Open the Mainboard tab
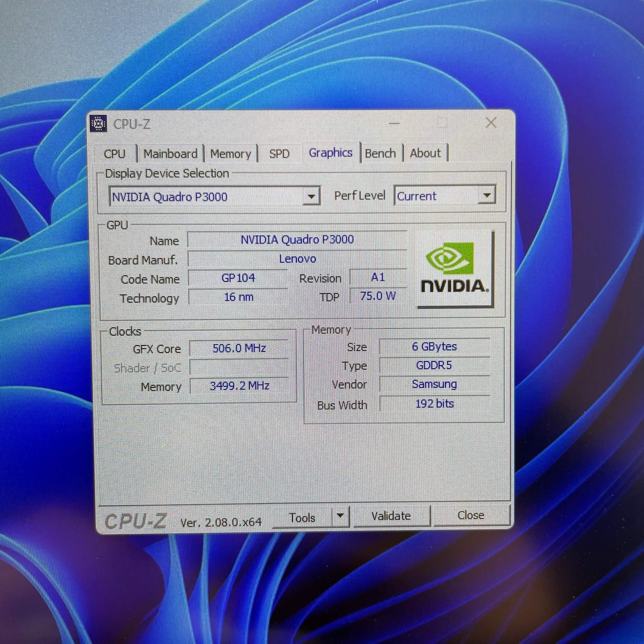 coord(171,154)
